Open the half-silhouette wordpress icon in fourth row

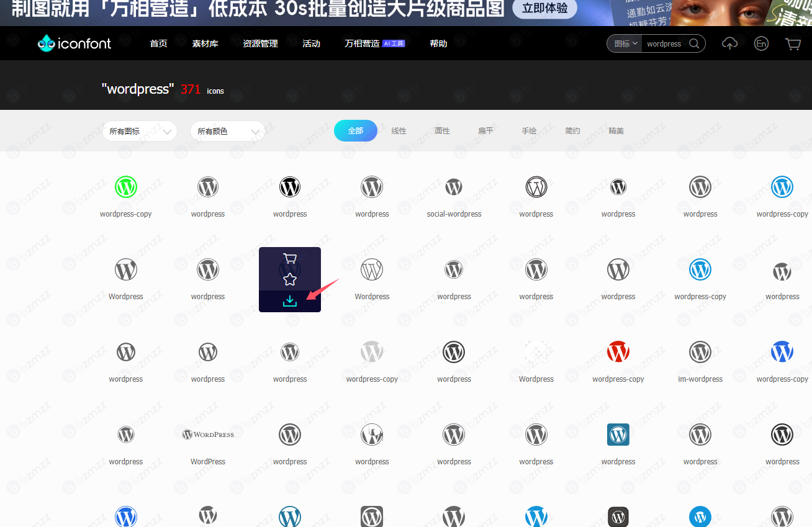(372, 435)
